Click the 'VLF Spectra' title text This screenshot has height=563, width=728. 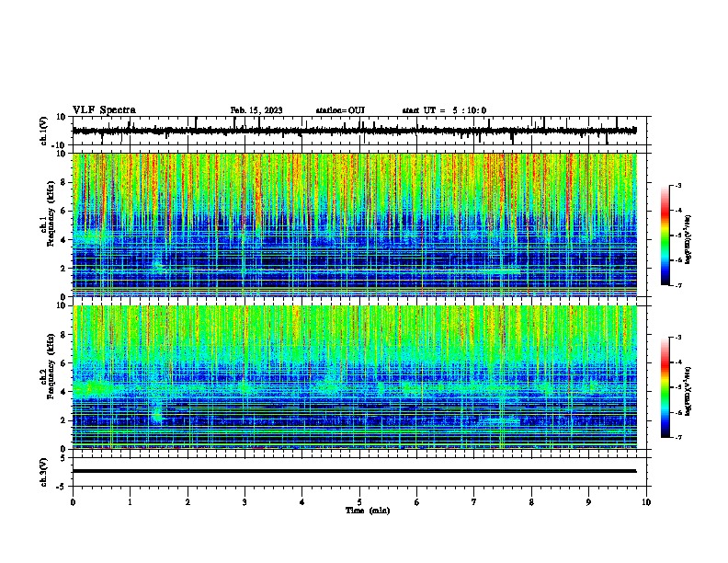click(104, 110)
